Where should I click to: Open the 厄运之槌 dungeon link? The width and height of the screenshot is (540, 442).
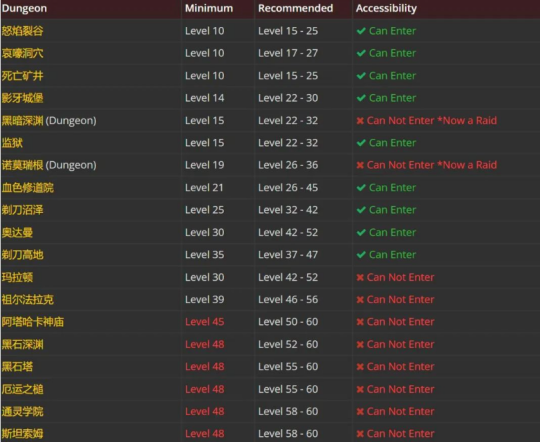point(22,389)
